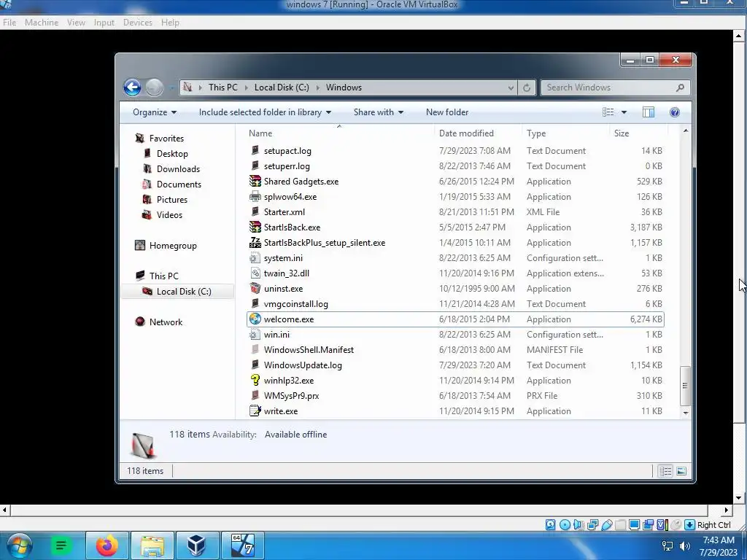Screen dimensions: 747x560
Task: Select the setupact.log file
Action: coord(287,151)
